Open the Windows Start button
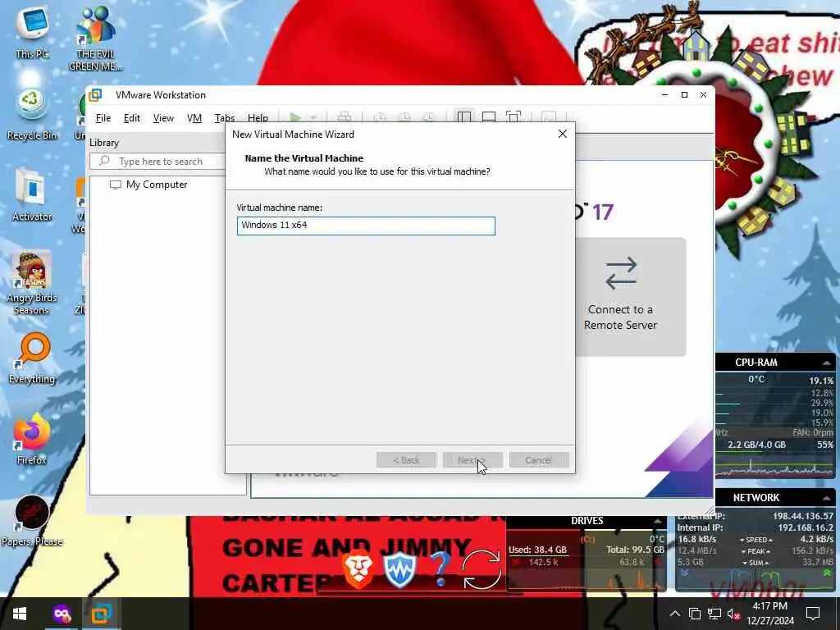The width and height of the screenshot is (840, 630). click(20, 614)
